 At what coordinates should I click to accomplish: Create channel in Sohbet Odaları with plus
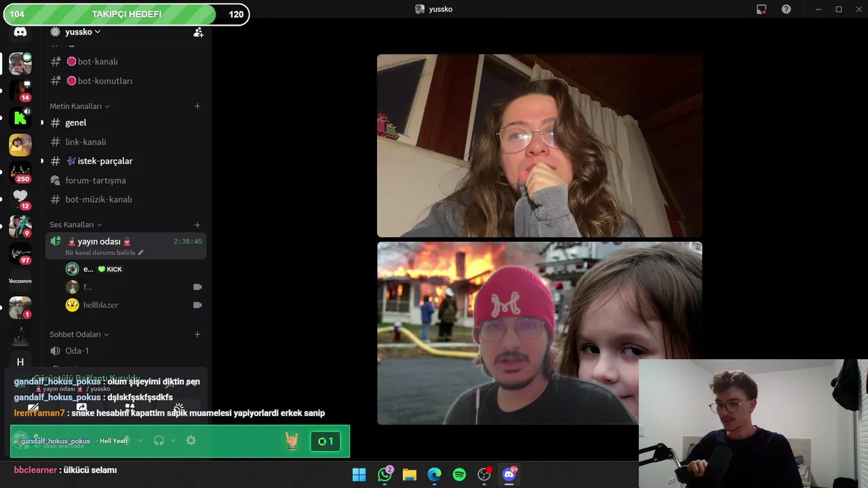197,335
